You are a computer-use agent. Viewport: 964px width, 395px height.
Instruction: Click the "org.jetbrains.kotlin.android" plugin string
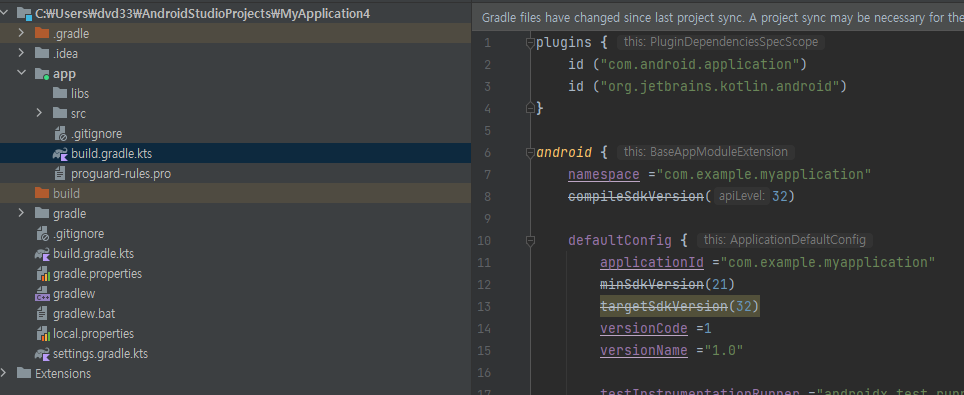point(720,86)
